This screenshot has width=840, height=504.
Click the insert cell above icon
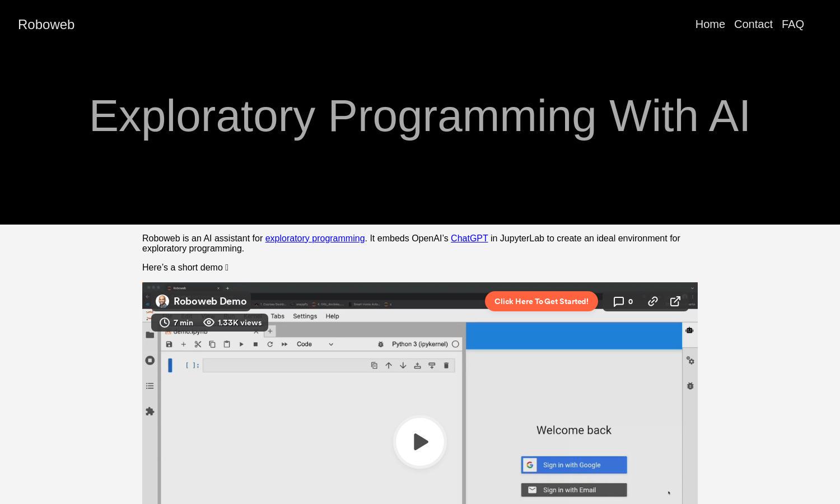pos(417,366)
